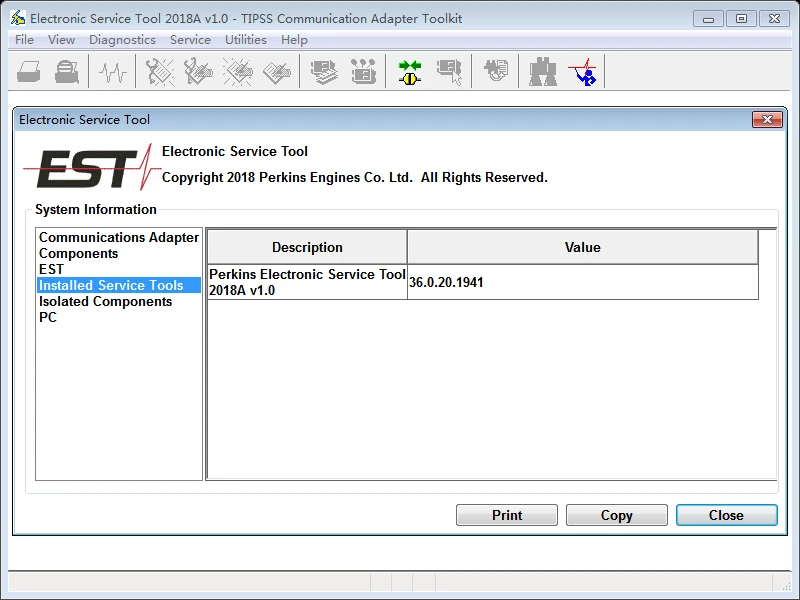Select Communications Adapter in the list
Screen dimensions: 800x600
[119, 237]
